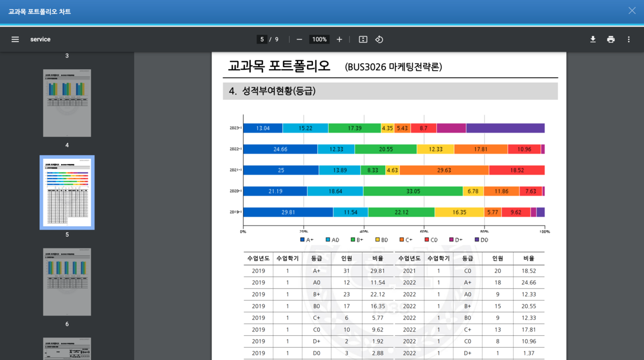Toggle the sidebar hamburger menu
This screenshot has height=360, width=644.
click(15, 39)
